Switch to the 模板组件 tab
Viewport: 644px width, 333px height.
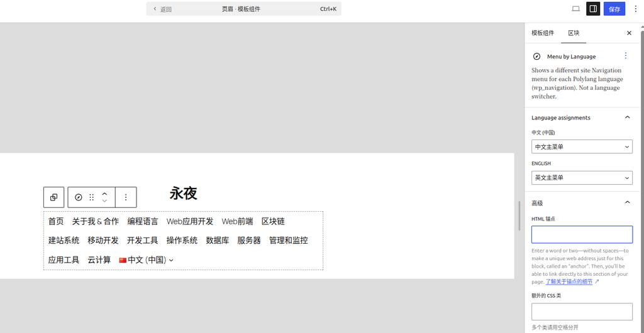(543, 33)
